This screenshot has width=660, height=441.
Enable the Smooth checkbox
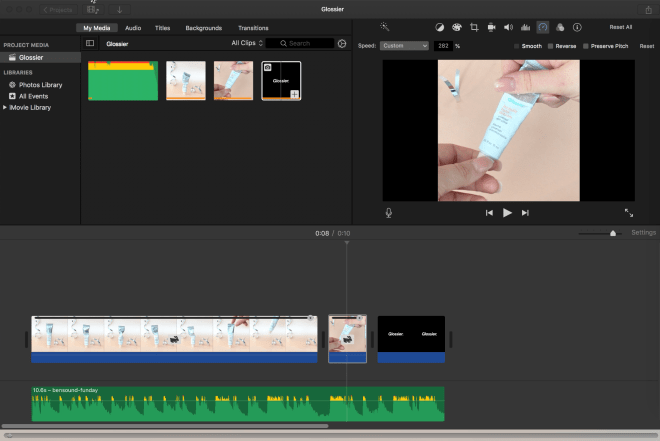(x=516, y=46)
